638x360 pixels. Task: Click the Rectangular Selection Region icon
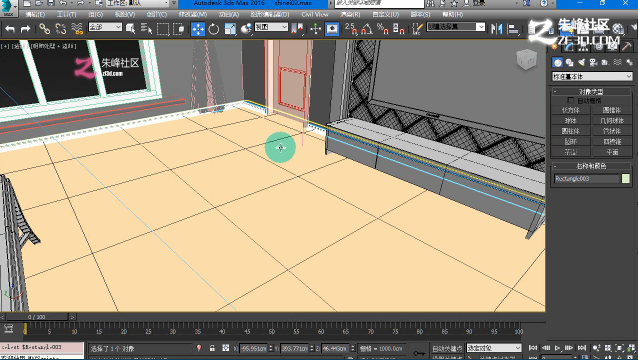(x=163, y=29)
